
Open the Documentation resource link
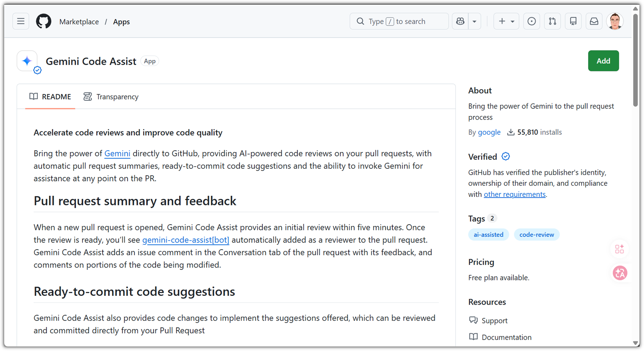coord(500,337)
